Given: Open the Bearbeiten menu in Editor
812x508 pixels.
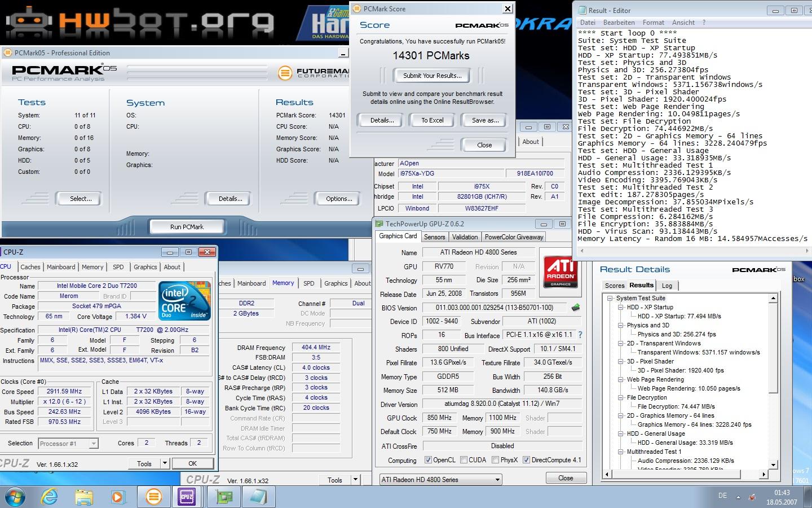Looking at the screenshot, I should (x=619, y=23).
